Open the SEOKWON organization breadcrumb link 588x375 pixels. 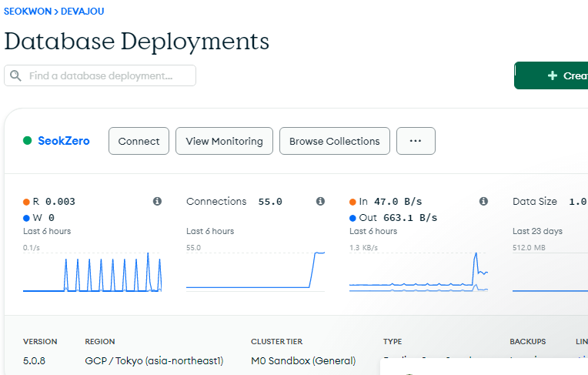coord(28,12)
